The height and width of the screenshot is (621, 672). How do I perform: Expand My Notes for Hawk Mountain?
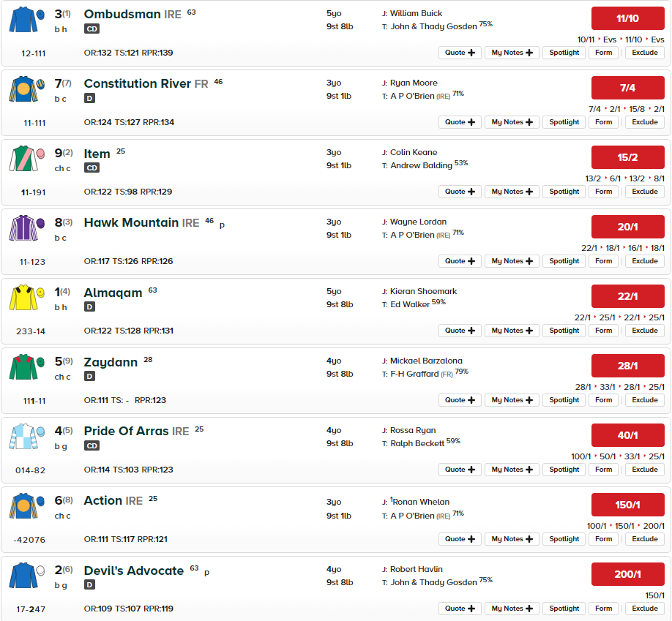point(512,261)
